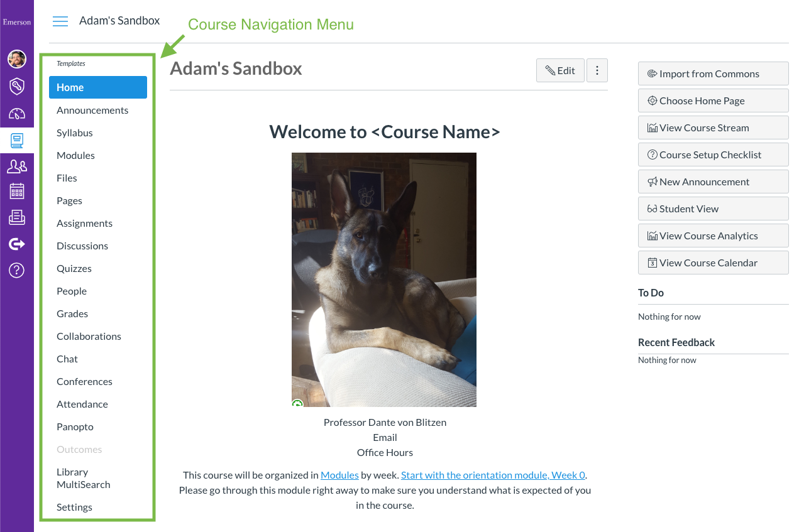Open Announcements in the course menu
The image size is (799, 532).
(92, 110)
